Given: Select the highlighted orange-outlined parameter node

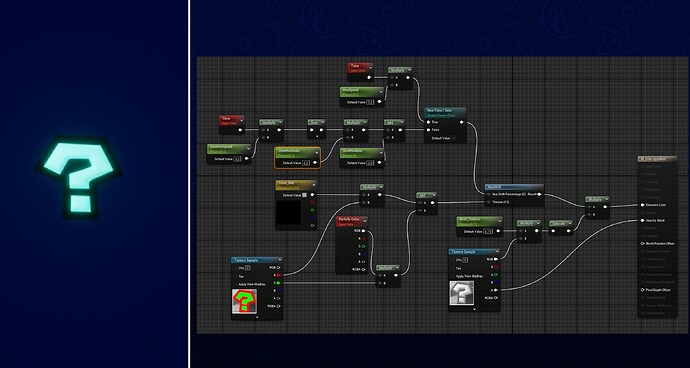Looking at the screenshot, I should [297, 158].
